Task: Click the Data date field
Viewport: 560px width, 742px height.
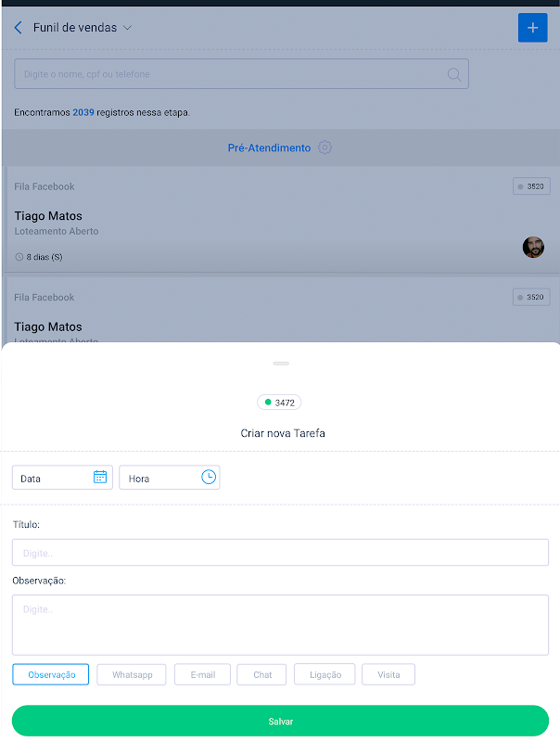Action: pos(62,478)
